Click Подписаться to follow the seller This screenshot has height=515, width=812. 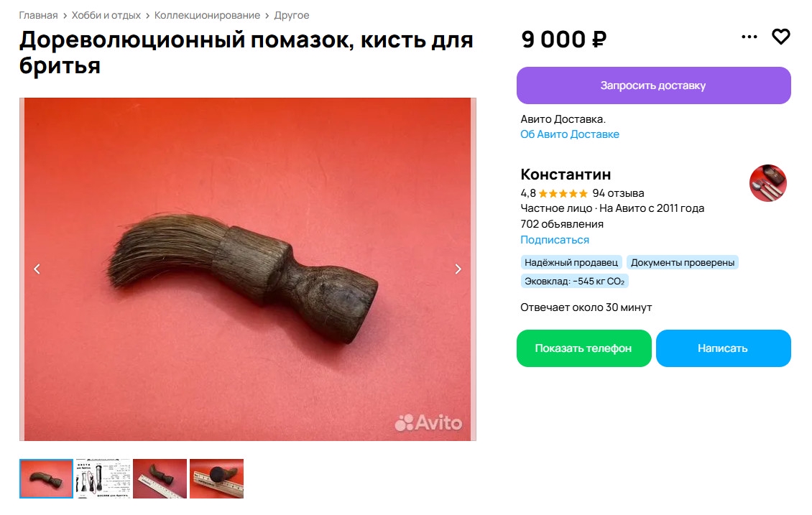(555, 240)
